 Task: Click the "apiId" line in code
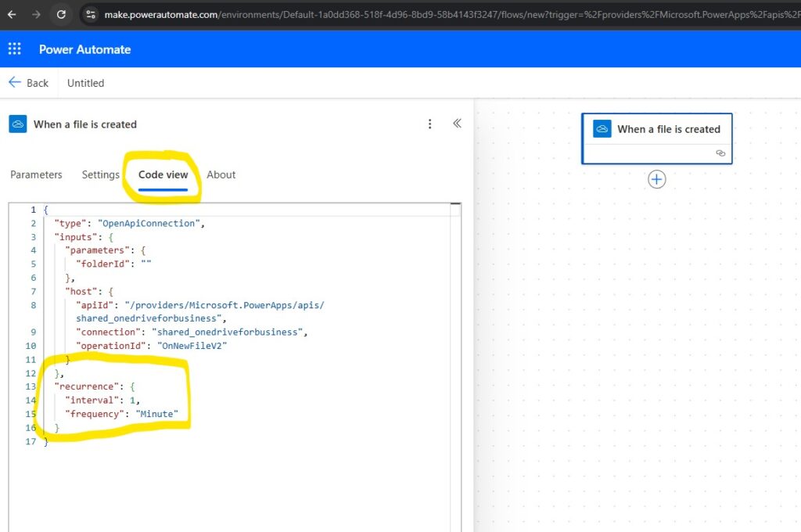[x=200, y=305]
